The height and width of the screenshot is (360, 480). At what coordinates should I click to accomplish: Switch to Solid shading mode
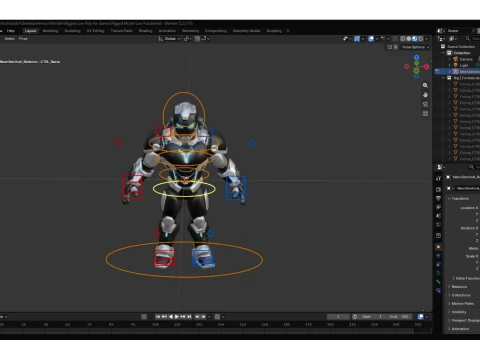[409, 39]
